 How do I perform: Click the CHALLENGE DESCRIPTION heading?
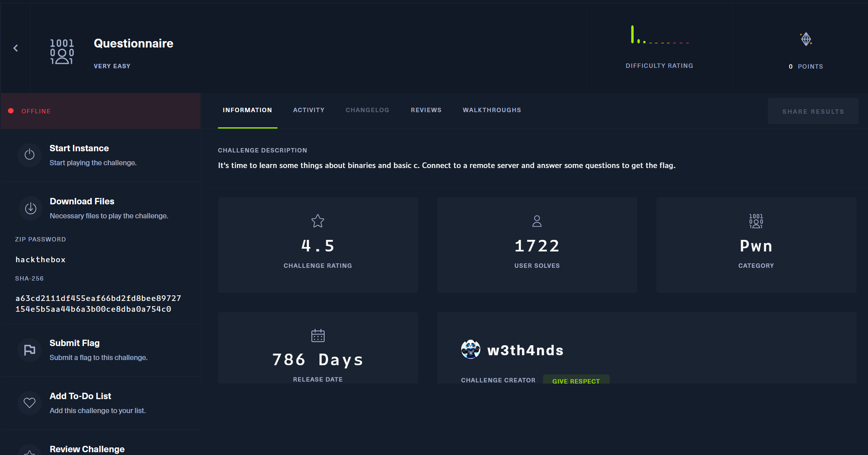tap(263, 150)
